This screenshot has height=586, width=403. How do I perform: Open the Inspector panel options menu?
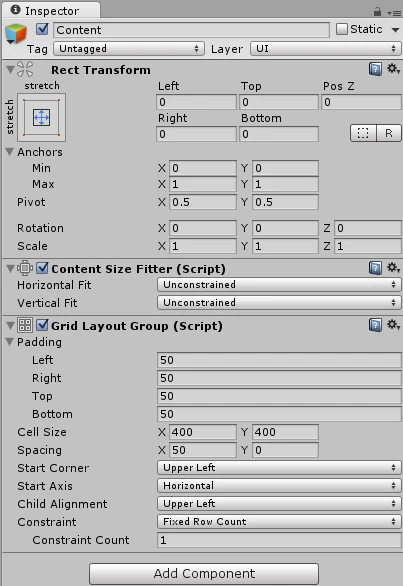pyautogui.click(x=394, y=13)
